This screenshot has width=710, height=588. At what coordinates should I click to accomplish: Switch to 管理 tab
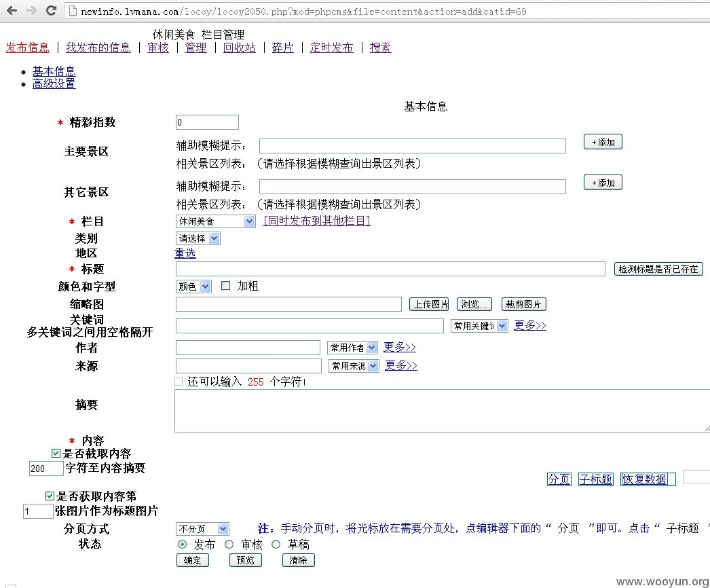point(196,48)
